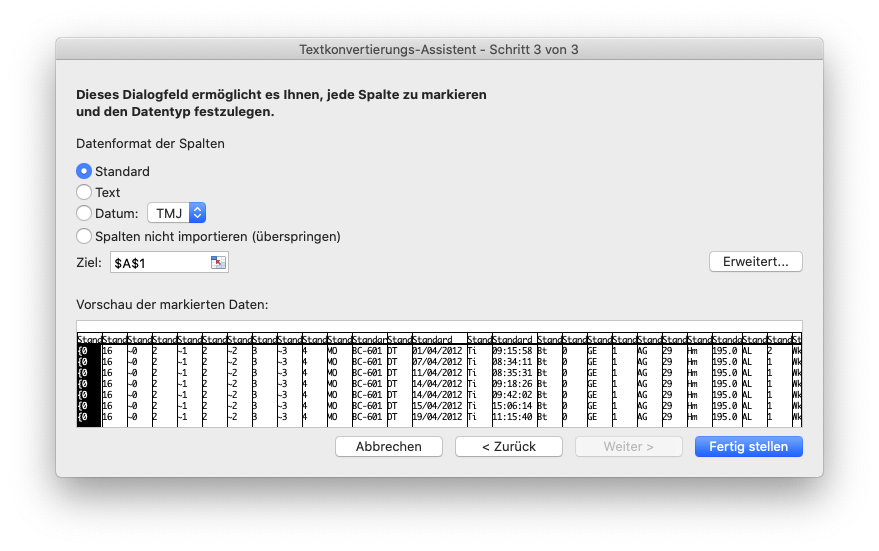Select the date column header above 01/04/2012
879x551 pixels.
click(438, 341)
